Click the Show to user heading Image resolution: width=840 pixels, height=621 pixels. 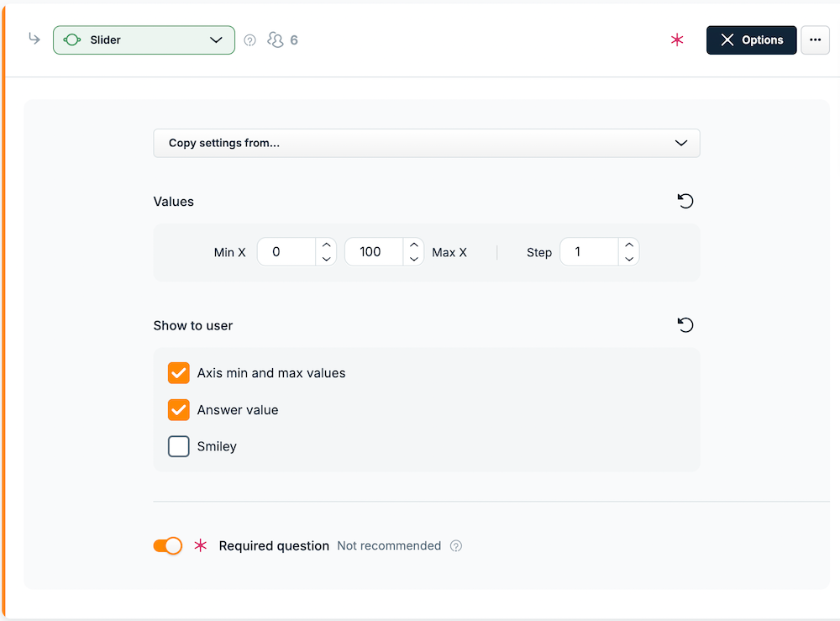coord(193,326)
